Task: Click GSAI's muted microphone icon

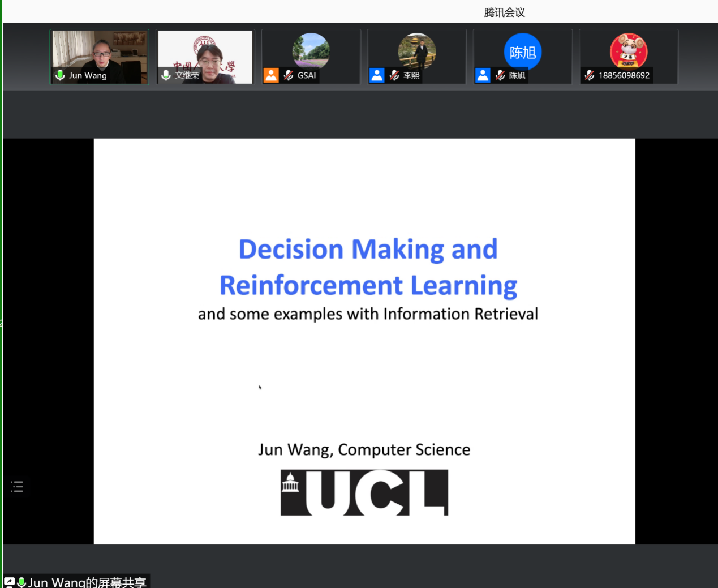Action: (x=289, y=75)
